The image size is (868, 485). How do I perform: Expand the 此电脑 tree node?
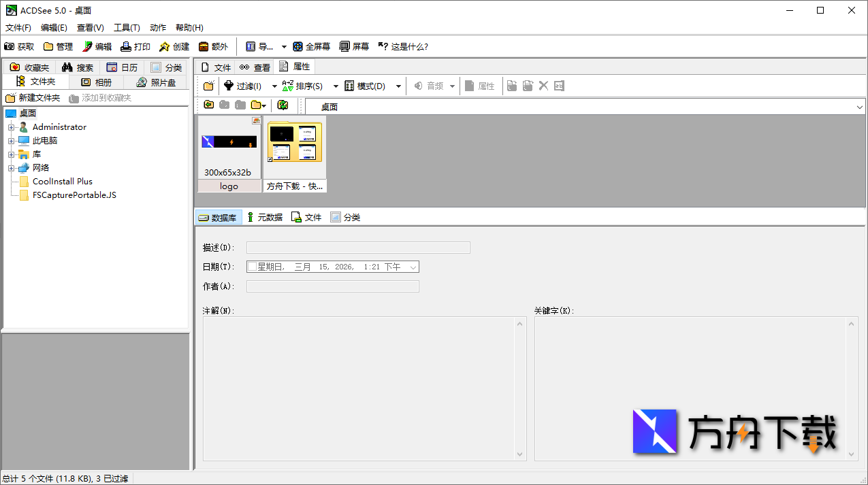pos(12,140)
